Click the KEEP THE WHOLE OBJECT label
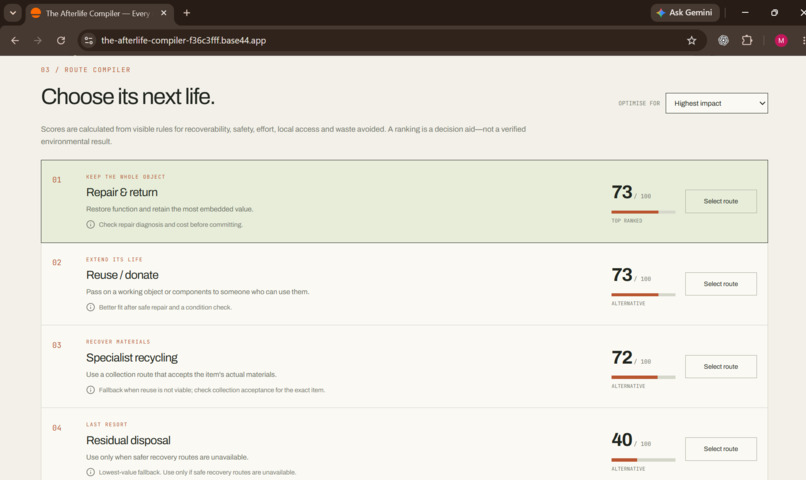This screenshot has height=480, width=806. tap(125, 177)
